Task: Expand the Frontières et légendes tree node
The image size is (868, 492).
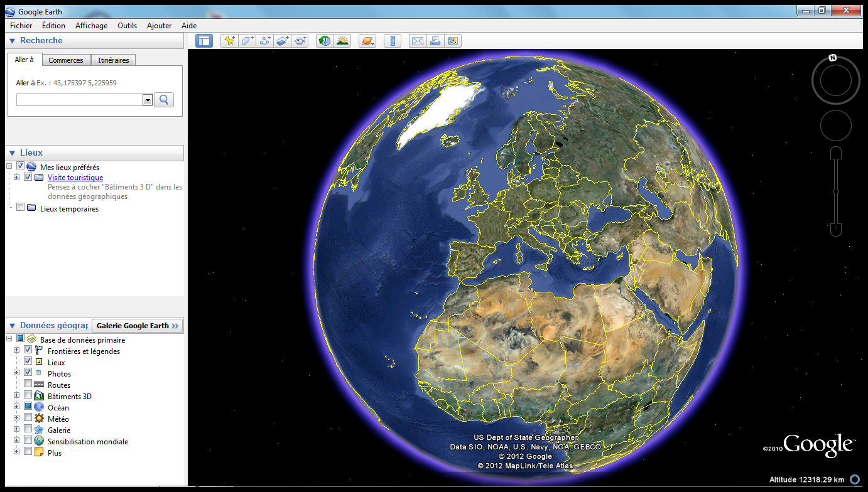Action: [17, 350]
